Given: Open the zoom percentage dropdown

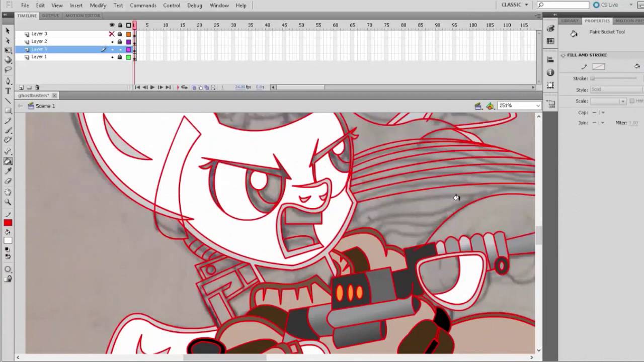Looking at the screenshot, I should click(x=538, y=106).
